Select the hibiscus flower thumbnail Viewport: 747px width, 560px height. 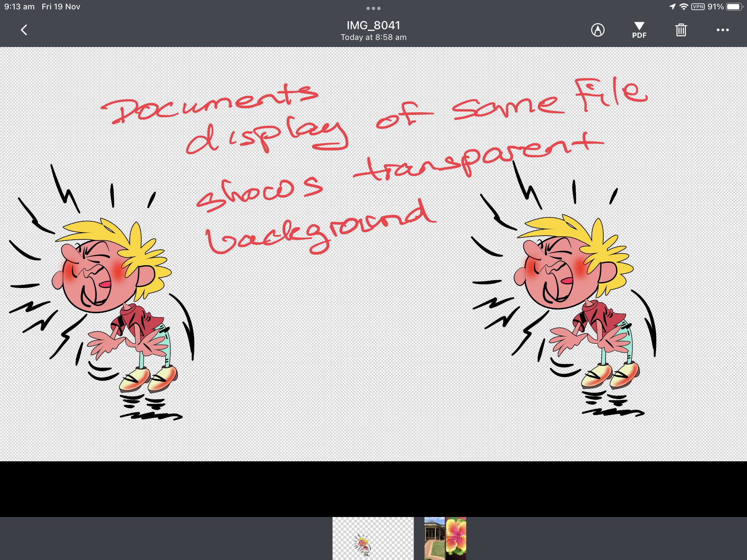pos(456,539)
